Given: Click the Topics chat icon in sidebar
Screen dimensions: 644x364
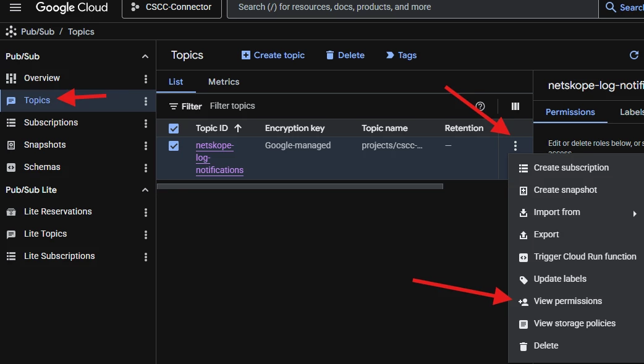Looking at the screenshot, I should [11, 101].
